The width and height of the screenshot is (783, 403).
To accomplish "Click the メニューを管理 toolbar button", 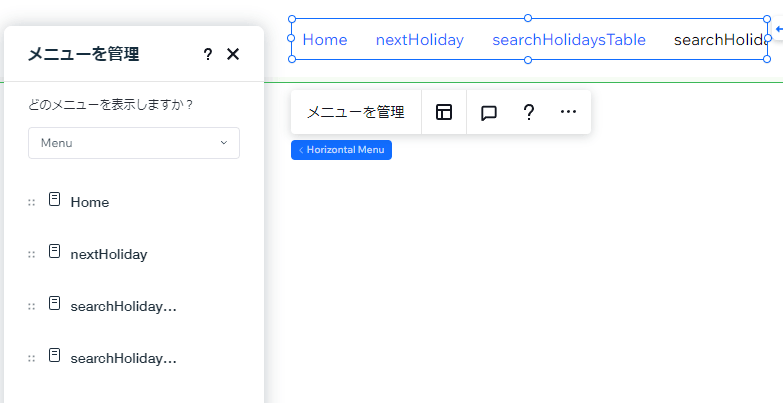I will 356,112.
